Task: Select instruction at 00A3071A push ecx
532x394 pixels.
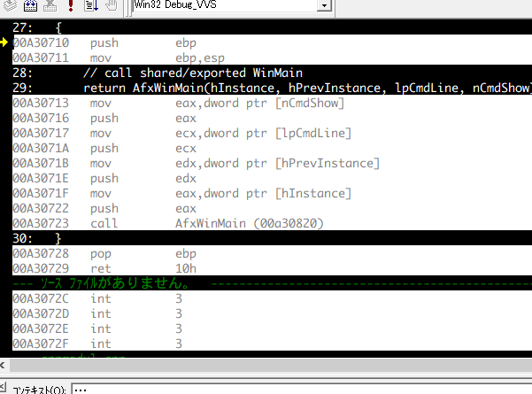Action: tap(272, 148)
